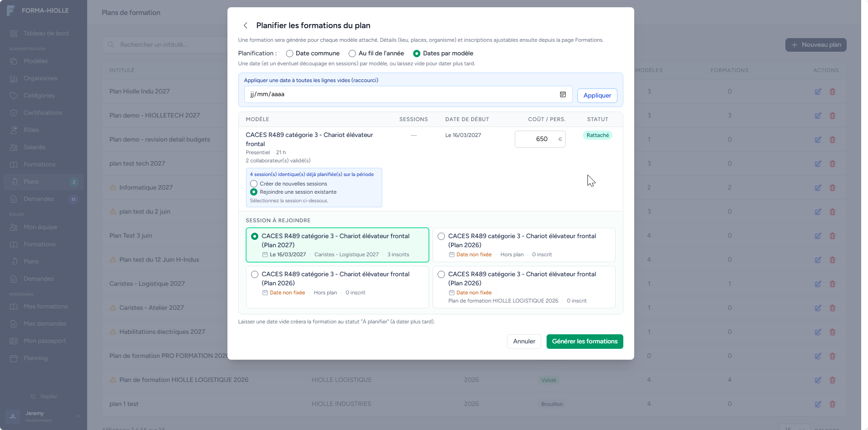This screenshot has width=868, height=430.
Task: Click the Mes formations sidebar icon
Action: [14, 306]
